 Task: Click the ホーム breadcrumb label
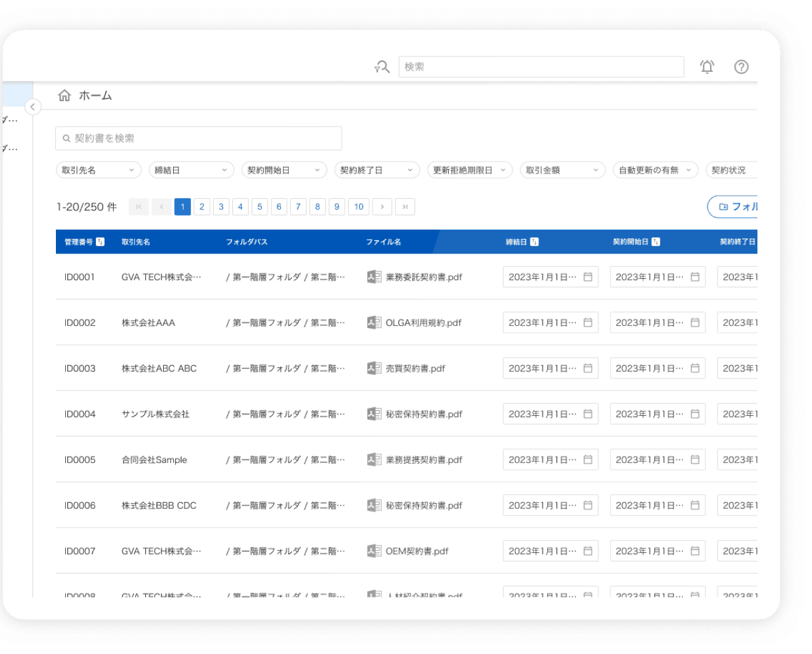point(95,96)
